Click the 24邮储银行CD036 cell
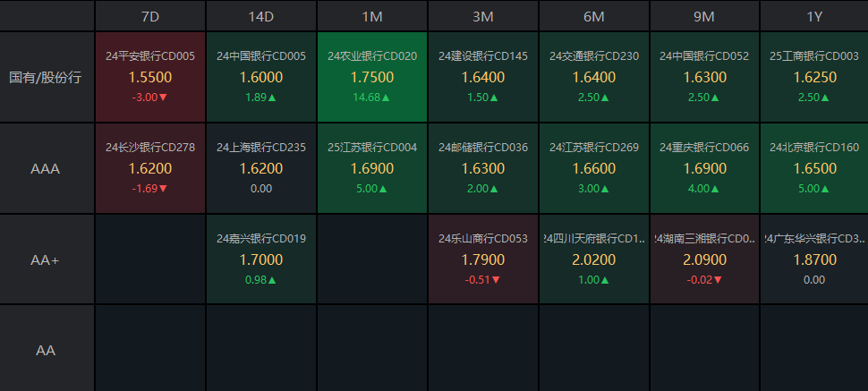The height and width of the screenshot is (391, 868). coord(483,168)
